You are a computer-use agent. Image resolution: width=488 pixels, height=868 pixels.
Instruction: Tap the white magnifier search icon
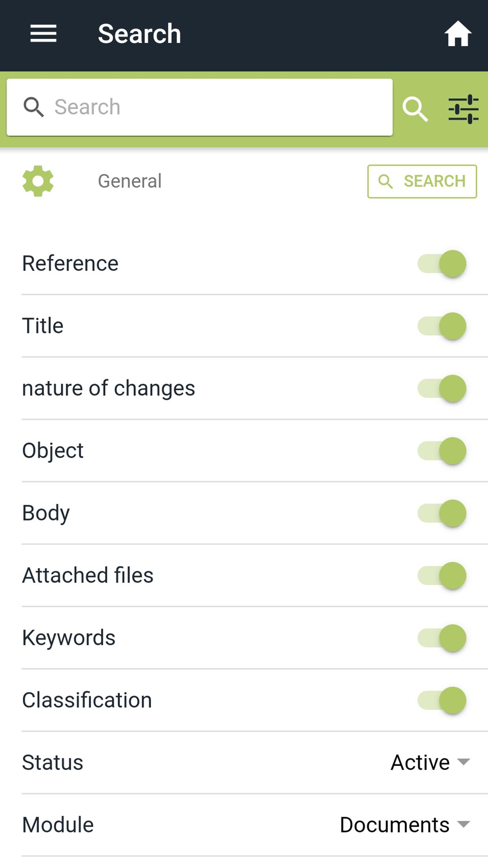click(x=415, y=109)
